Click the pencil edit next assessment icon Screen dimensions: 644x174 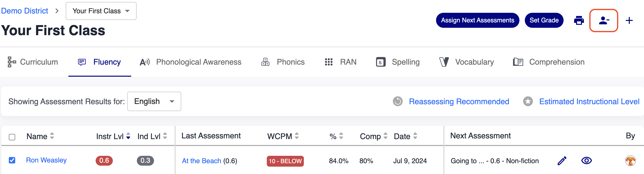(x=562, y=161)
